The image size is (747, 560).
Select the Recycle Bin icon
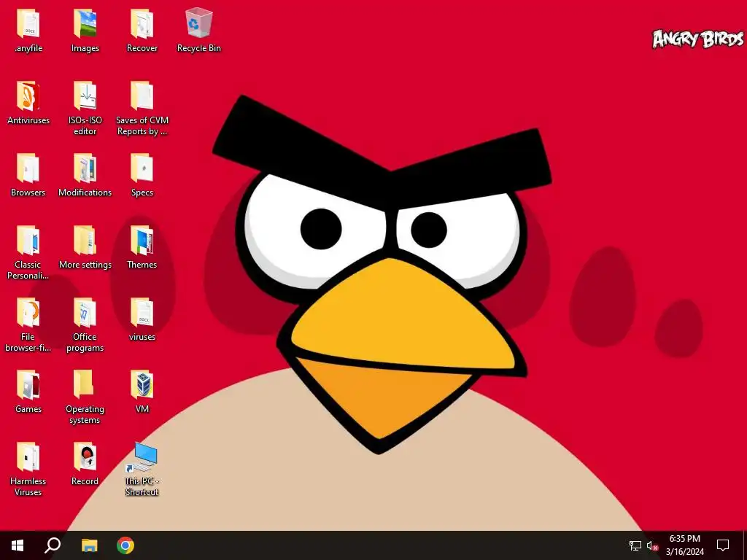[x=198, y=23]
